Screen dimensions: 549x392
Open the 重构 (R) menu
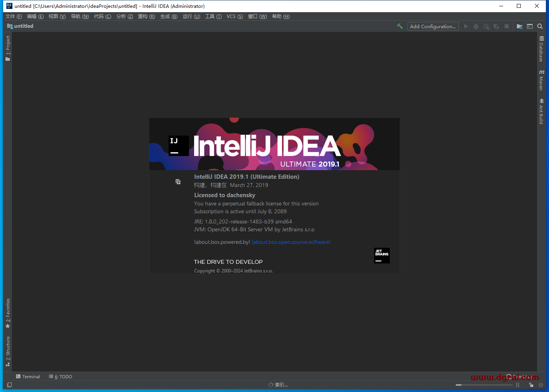click(x=147, y=16)
